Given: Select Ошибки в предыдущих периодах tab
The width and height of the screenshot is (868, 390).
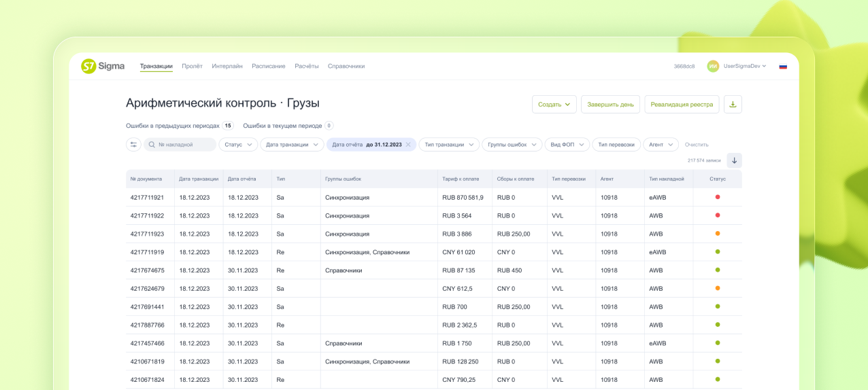Looking at the screenshot, I should point(180,126).
